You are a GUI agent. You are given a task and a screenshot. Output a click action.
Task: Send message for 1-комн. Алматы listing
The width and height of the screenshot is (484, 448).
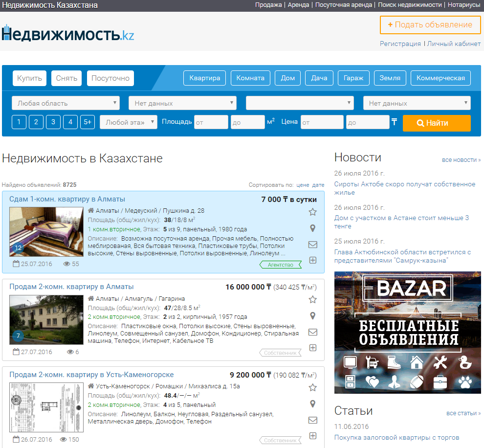click(313, 245)
